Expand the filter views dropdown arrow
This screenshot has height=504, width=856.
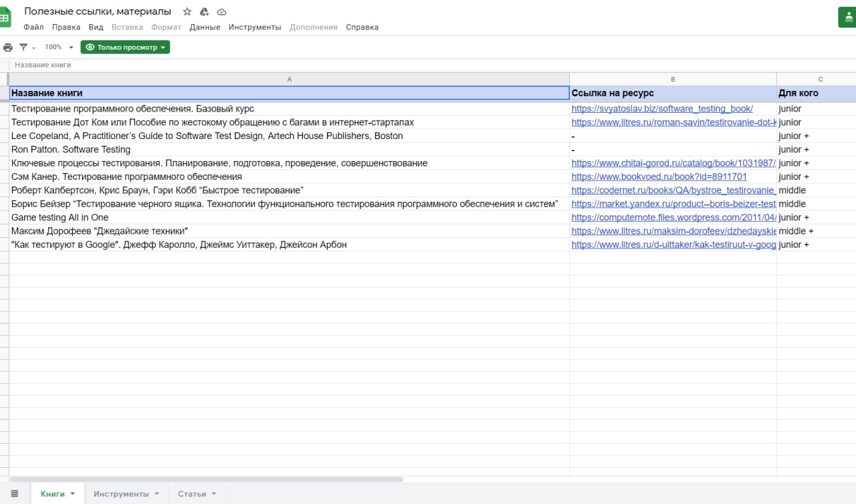[34, 48]
